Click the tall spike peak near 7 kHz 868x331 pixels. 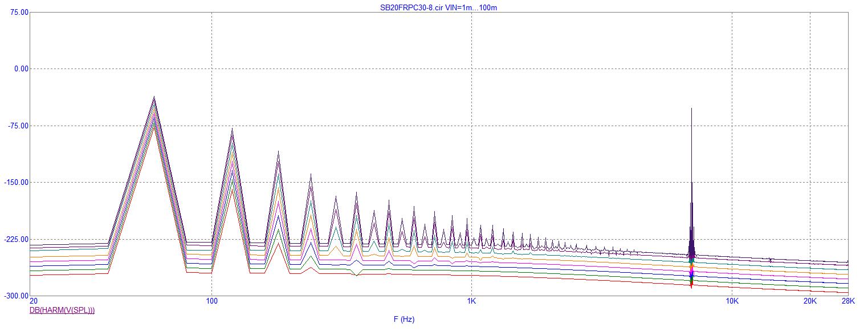(x=691, y=108)
